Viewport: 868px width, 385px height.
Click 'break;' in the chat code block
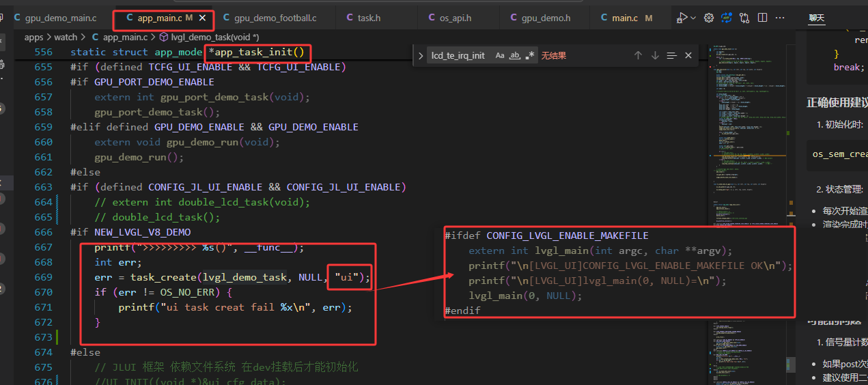pyautogui.click(x=849, y=68)
